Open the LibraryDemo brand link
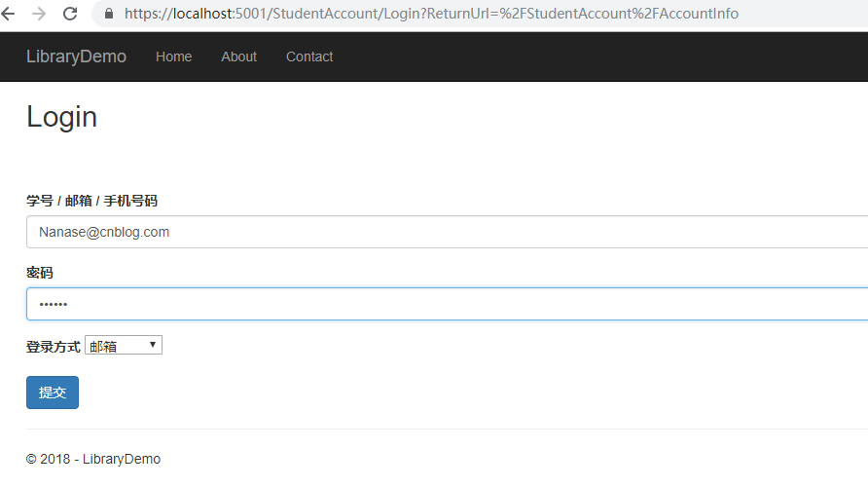868x487 pixels. [76, 56]
